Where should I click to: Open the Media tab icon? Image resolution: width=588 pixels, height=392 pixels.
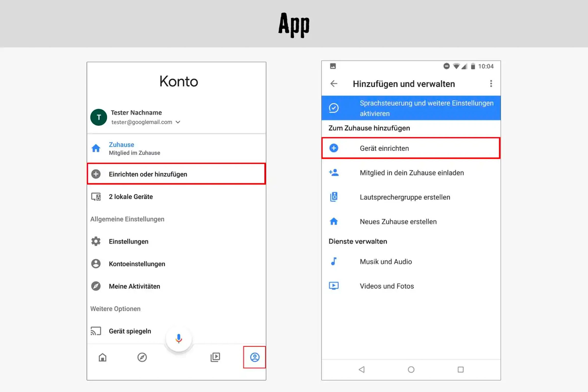215,357
